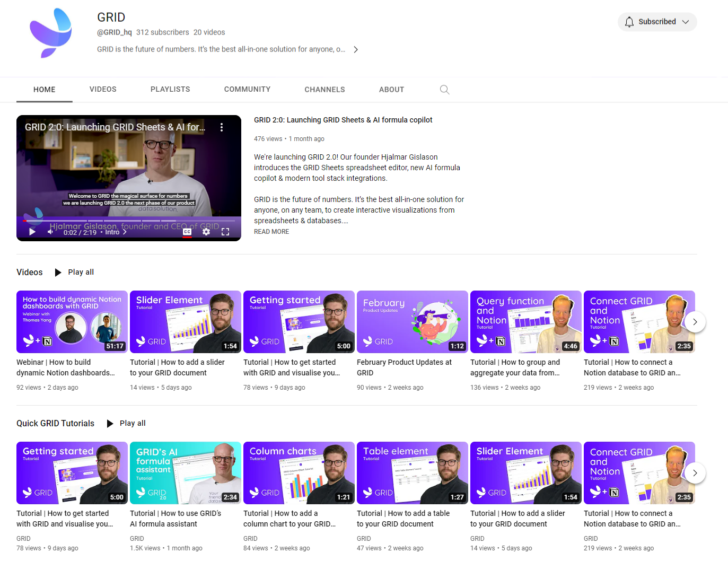Open the Query function and Notion thumbnail
The width and height of the screenshot is (728, 570).
[x=526, y=322]
